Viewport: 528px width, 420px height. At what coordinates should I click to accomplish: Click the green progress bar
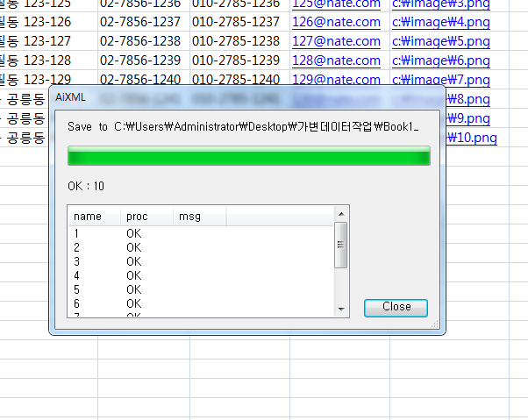(248, 157)
